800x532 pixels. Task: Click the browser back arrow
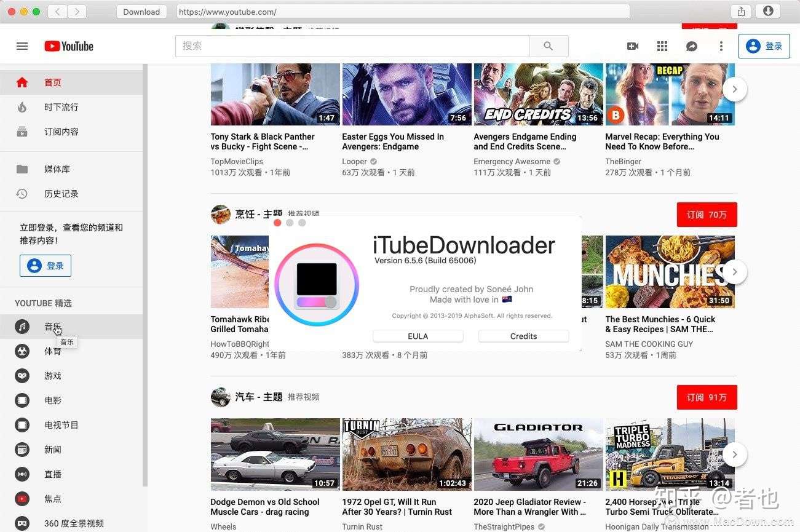(57, 12)
